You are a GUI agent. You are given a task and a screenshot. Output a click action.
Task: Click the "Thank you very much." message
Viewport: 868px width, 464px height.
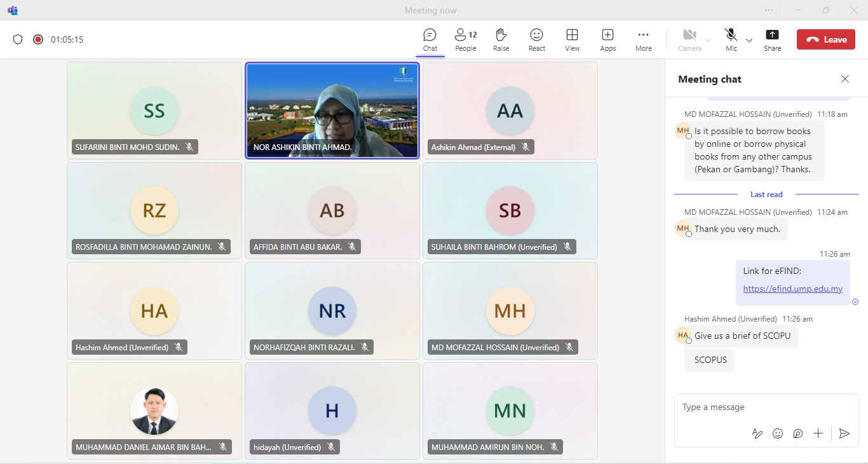[x=737, y=229]
